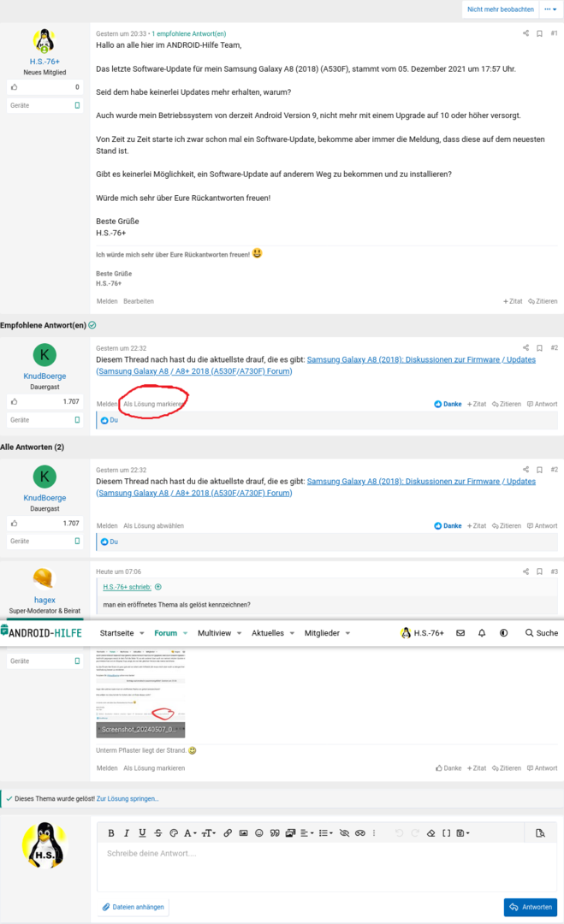
Task: Click the italic formatting icon
Action: [x=127, y=833]
